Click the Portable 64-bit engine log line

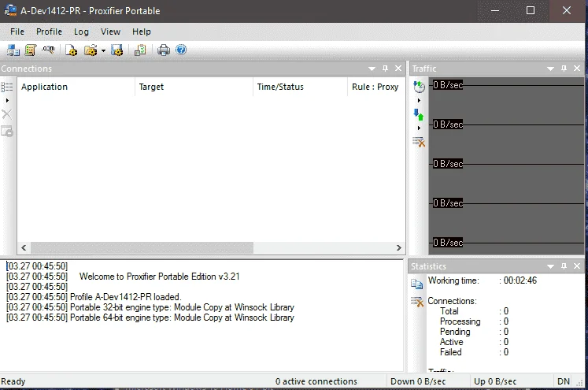pos(150,318)
